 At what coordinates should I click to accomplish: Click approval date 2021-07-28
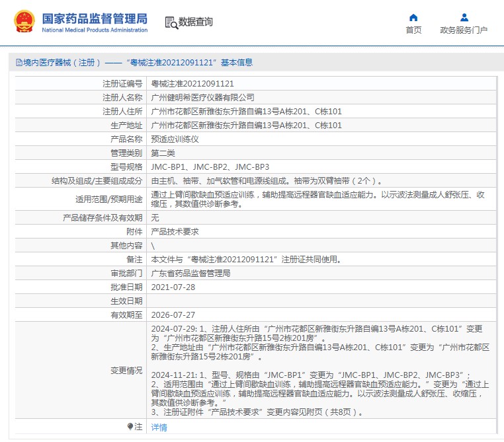click(x=173, y=287)
